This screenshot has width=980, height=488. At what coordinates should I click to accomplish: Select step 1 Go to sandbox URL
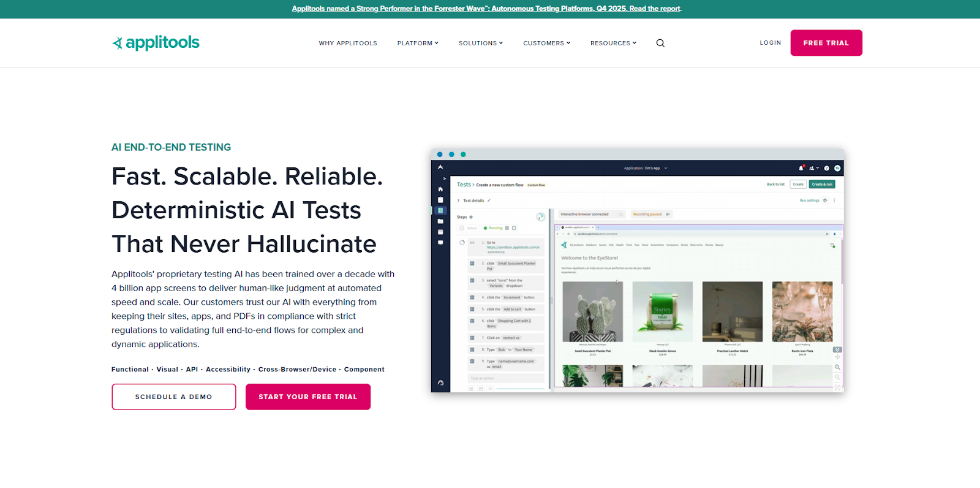pos(506,247)
